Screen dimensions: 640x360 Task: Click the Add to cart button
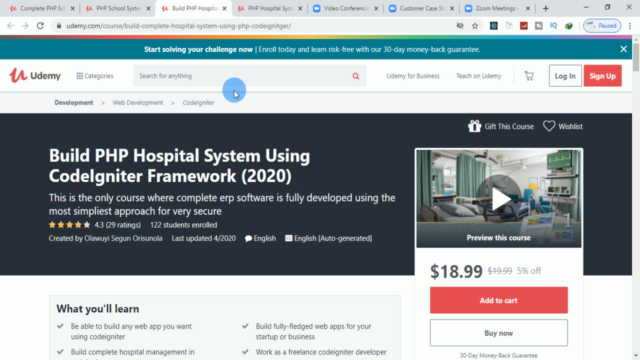tap(498, 300)
